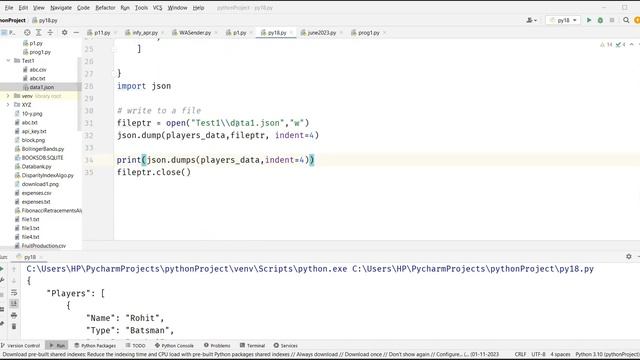
Task: Toggle scroll to end in Run panel
Action: pos(14,303)
